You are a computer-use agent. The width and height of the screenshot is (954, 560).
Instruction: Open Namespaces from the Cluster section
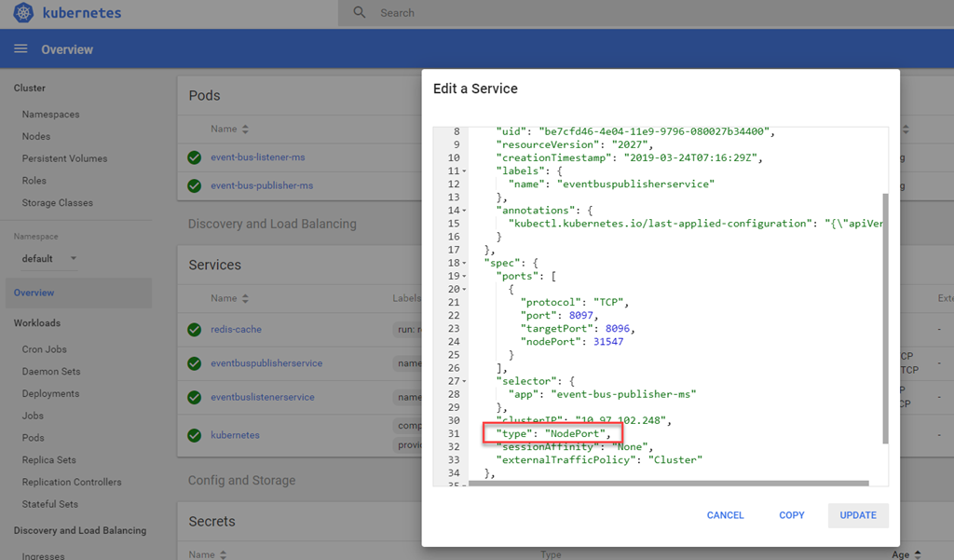point(50,114)
